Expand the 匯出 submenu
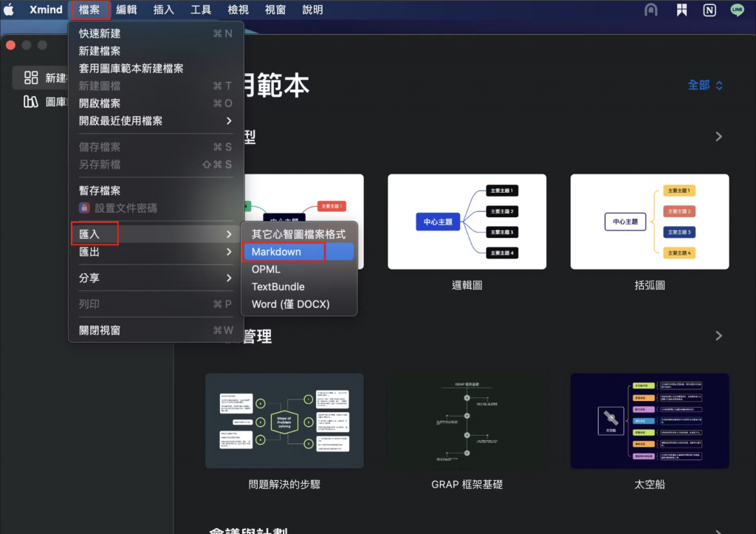 [x=156, y=252]
